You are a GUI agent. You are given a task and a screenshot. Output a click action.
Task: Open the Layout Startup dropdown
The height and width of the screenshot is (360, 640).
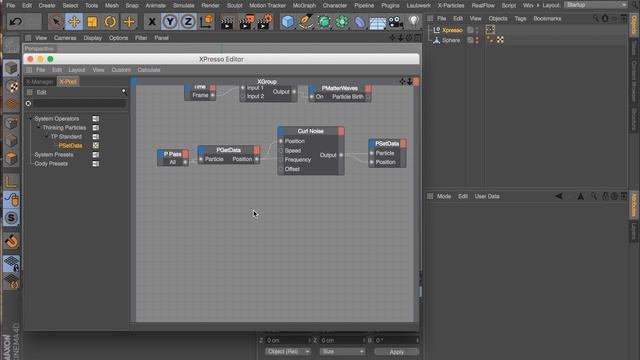coord(596,5)
